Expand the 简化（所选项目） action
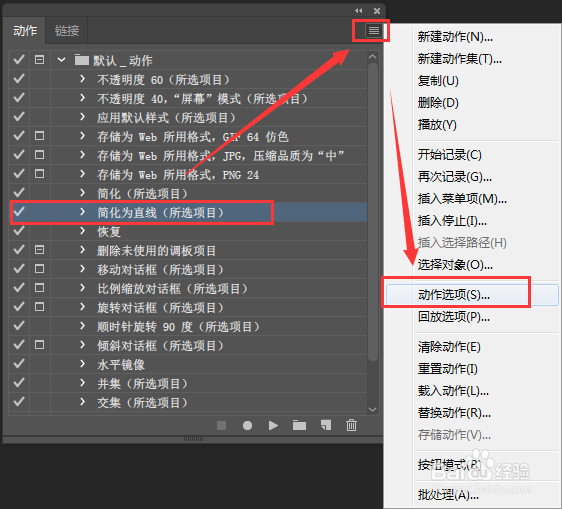The width and height of the screenshot is (562, 509). tap(82, 193)
